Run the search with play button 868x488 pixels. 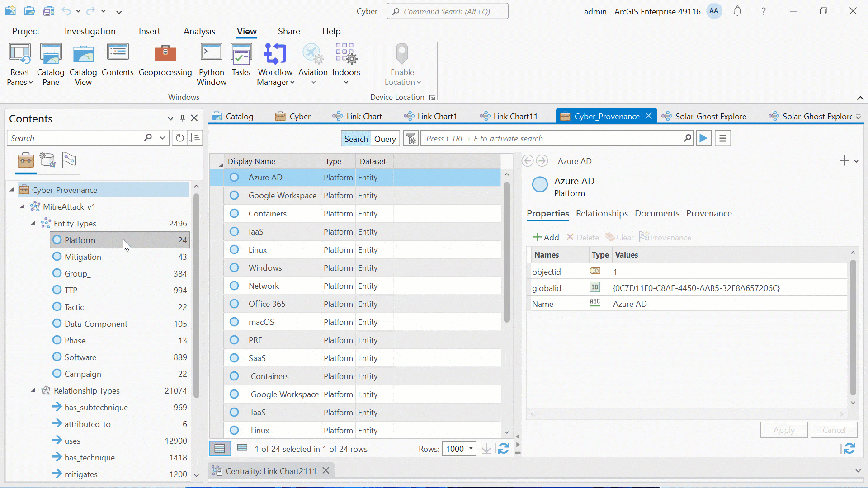coord(703,139)
